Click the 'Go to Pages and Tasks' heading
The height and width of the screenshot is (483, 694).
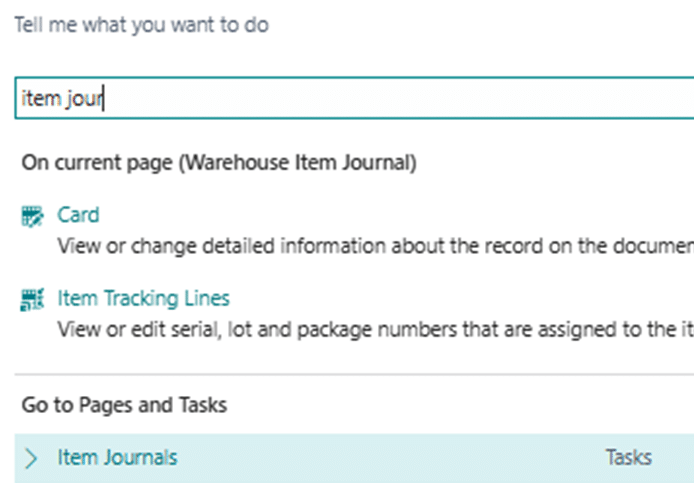click(124, 405)
